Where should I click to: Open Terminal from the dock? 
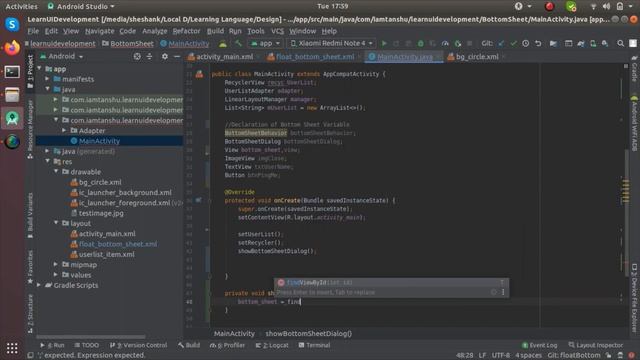pos(12,72)
